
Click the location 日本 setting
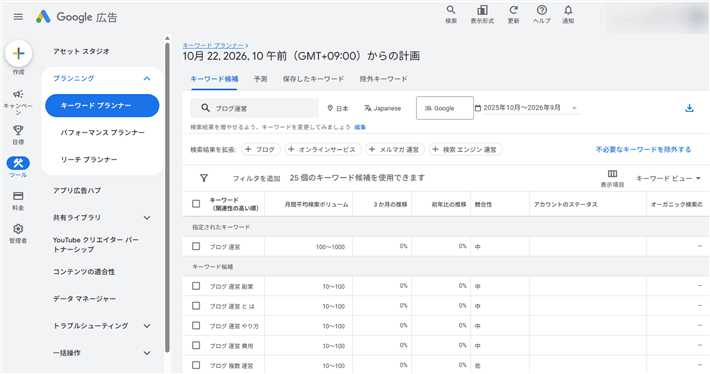(x=338, y=108)
